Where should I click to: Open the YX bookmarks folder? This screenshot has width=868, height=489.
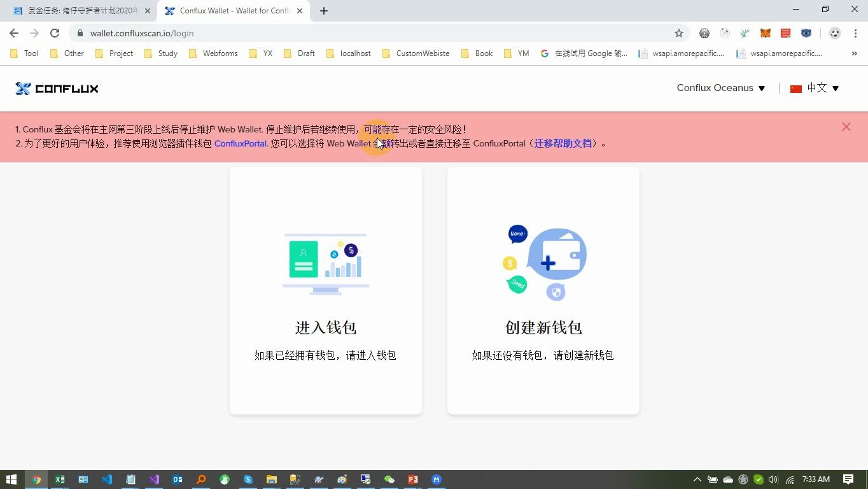262,53
